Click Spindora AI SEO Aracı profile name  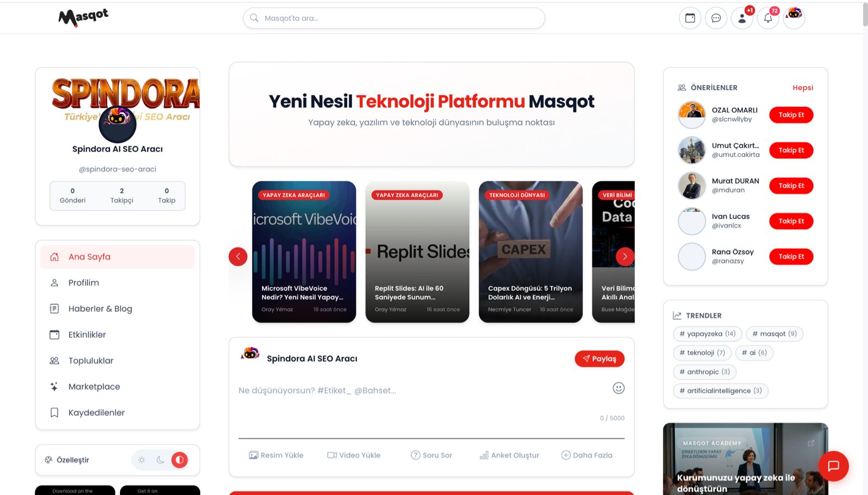pos(117,149)
